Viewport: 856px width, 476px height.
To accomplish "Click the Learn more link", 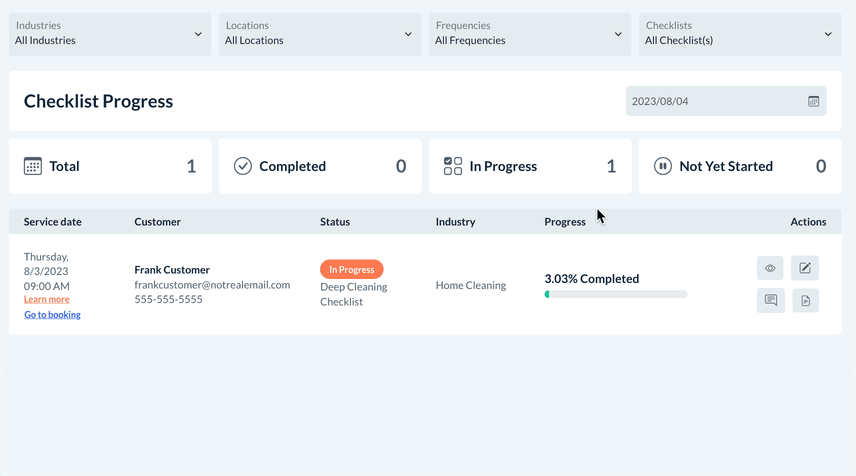I will point(47,299).
